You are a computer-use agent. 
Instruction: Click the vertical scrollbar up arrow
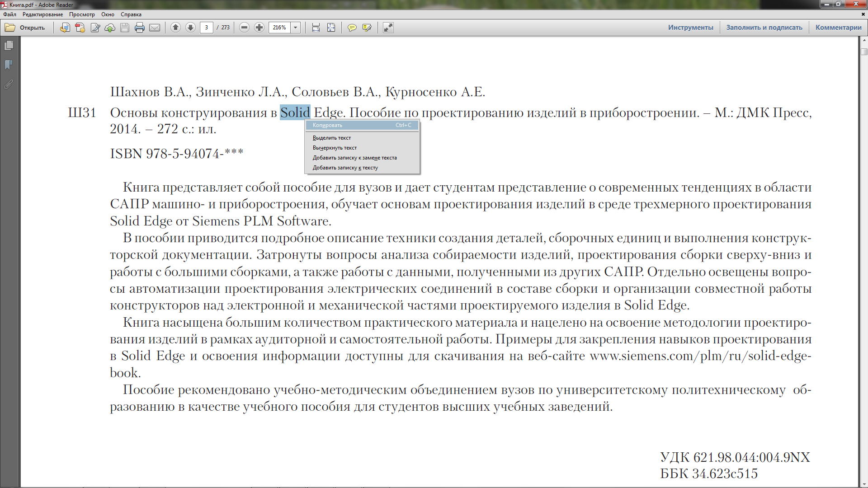(864, 40)
